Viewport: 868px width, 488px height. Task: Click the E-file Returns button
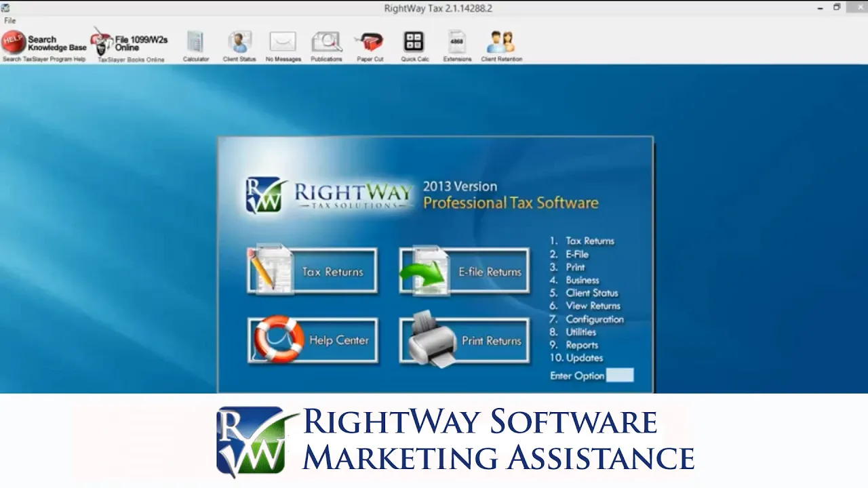(465, 272)
